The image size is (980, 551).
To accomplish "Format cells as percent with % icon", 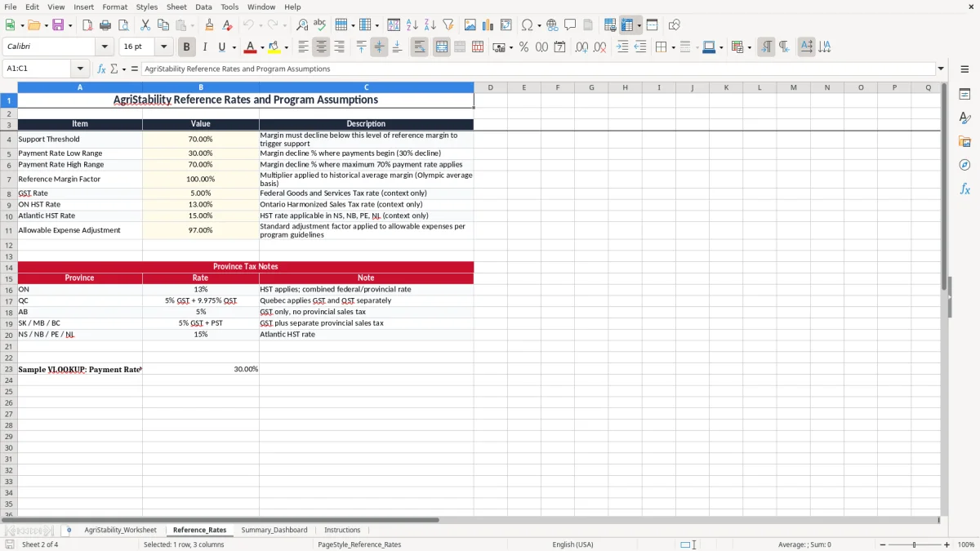I will 523,47.
